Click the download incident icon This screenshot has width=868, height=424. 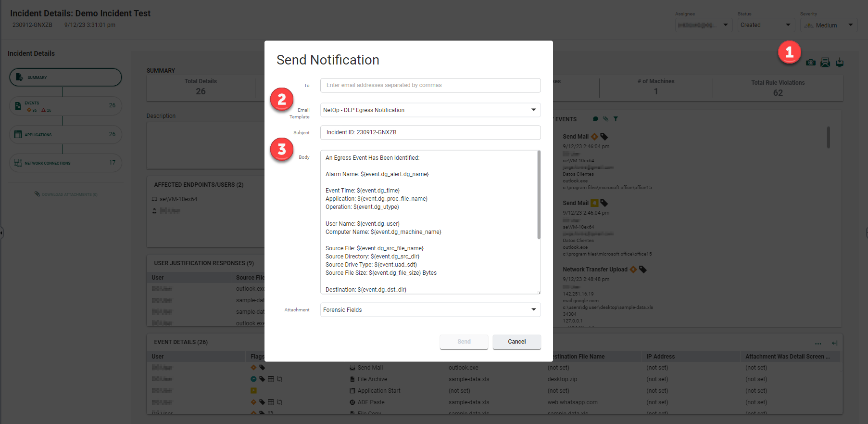840,63
